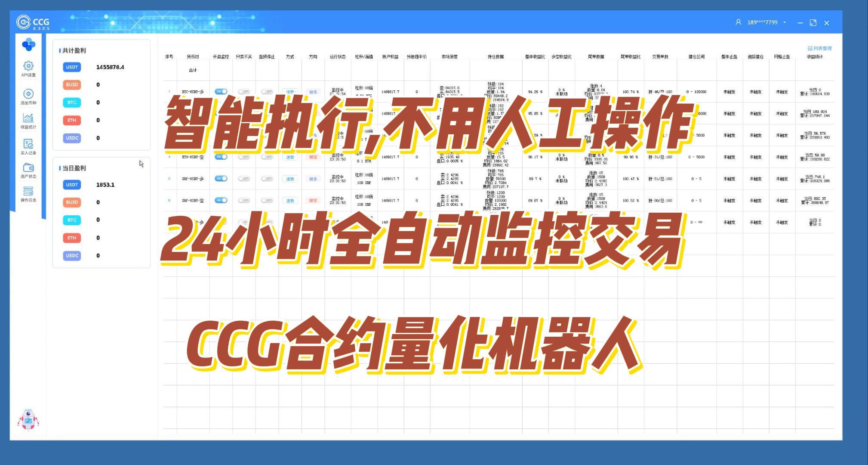Click the USDT badge under 共计盈利

click(x=72, y=67)
